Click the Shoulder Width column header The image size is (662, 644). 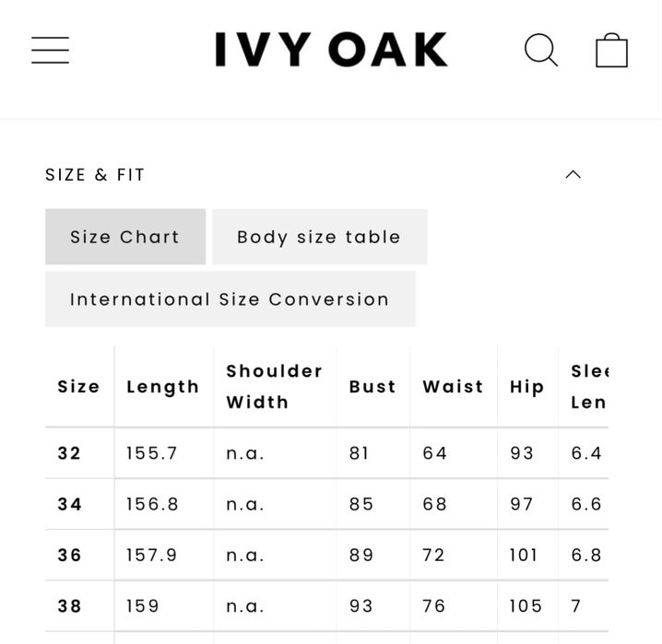(275, 387)
